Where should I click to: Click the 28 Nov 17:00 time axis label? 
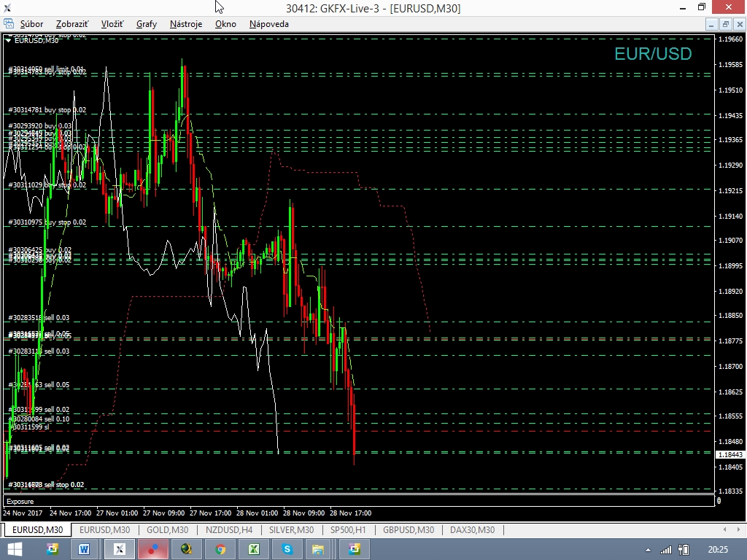(x=350, y=513)
